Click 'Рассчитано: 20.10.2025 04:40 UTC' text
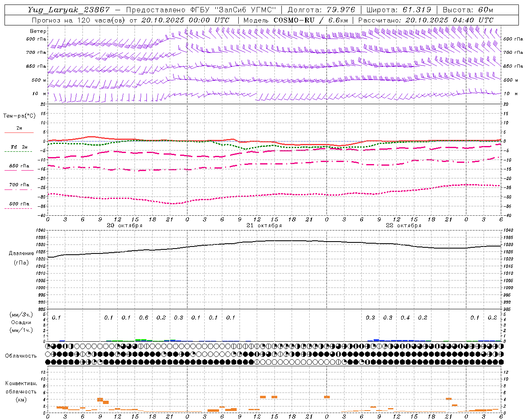525x420 pixels. point(426,20)
